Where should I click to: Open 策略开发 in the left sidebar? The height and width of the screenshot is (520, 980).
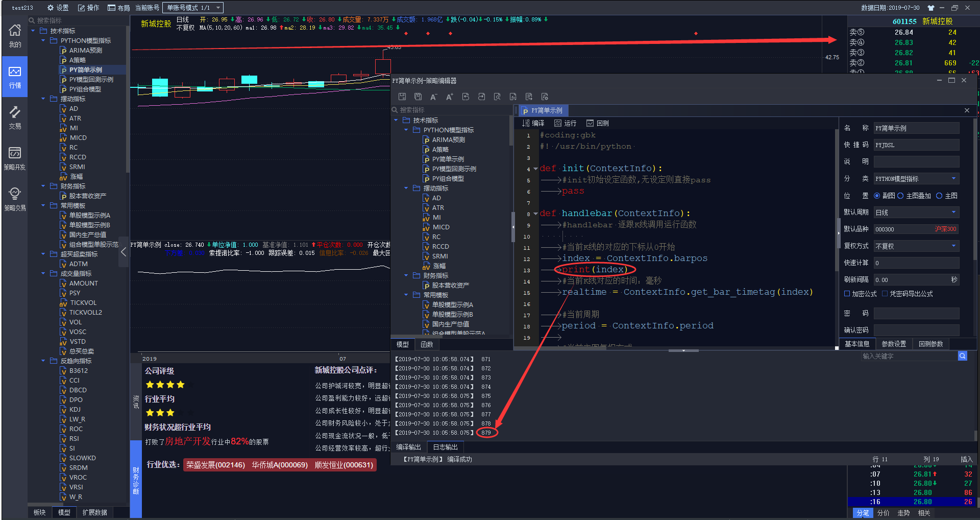(x=15, y=158)
